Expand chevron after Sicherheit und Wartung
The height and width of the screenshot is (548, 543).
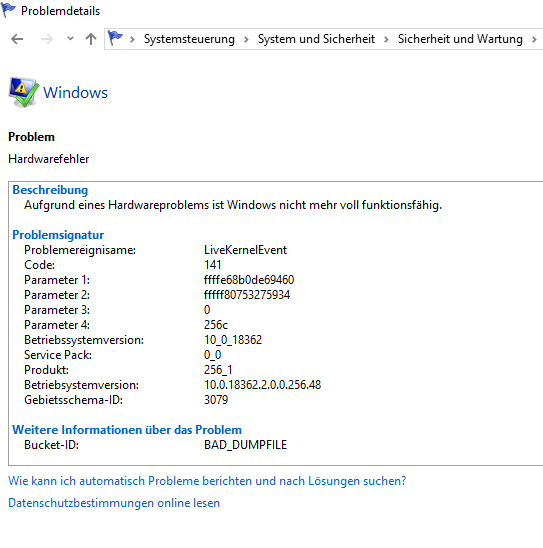point(534,39)
